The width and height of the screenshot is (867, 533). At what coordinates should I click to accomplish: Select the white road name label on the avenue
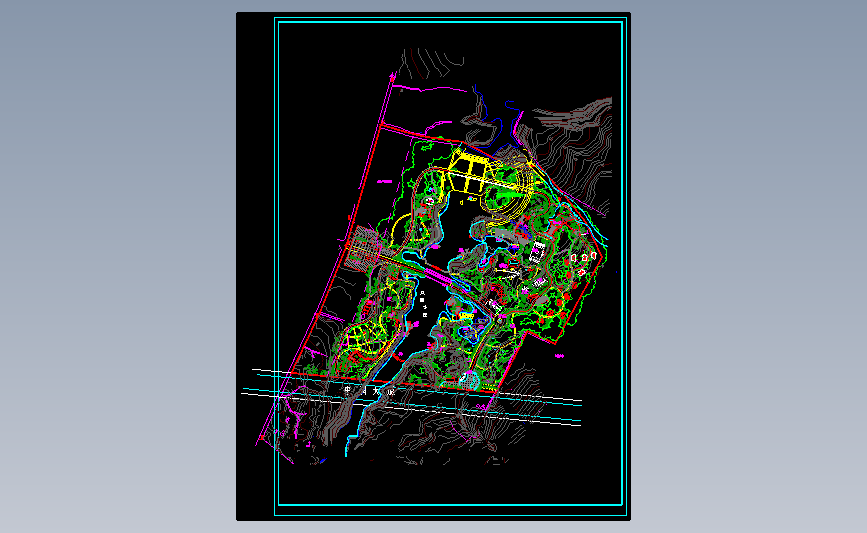coord(369,391)
